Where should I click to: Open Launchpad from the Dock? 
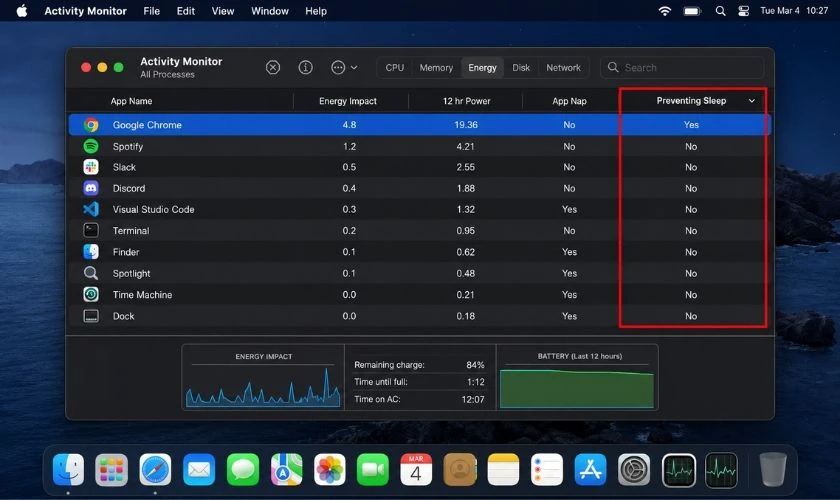click(x=111, y=469)
